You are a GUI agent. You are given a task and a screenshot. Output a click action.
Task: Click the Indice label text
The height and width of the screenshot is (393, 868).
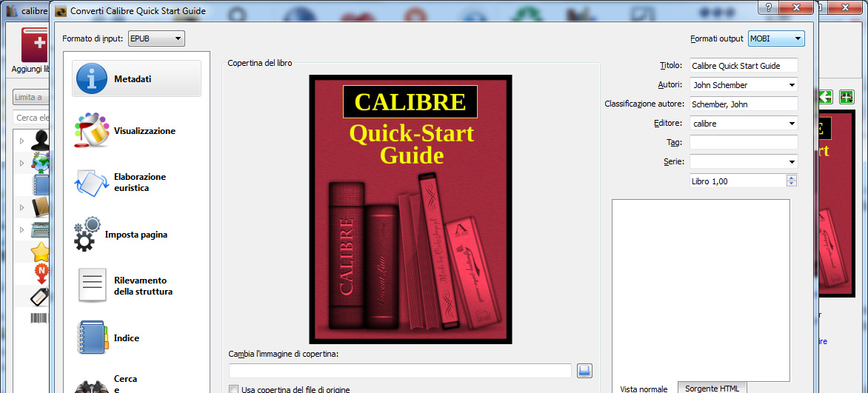pyautogui.click(x=127, y=338)
